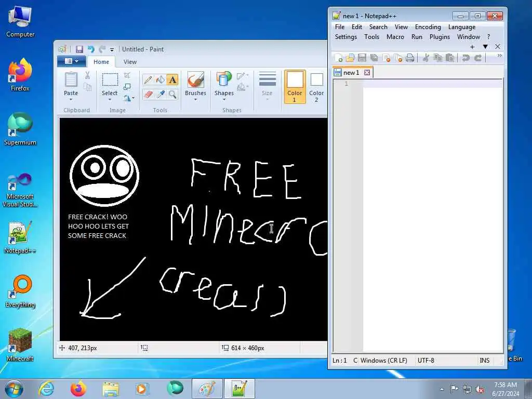This screenshot has height=399, width=532.
Task: Click the Save icon in Paint title bar
Action: pos(79,49)
